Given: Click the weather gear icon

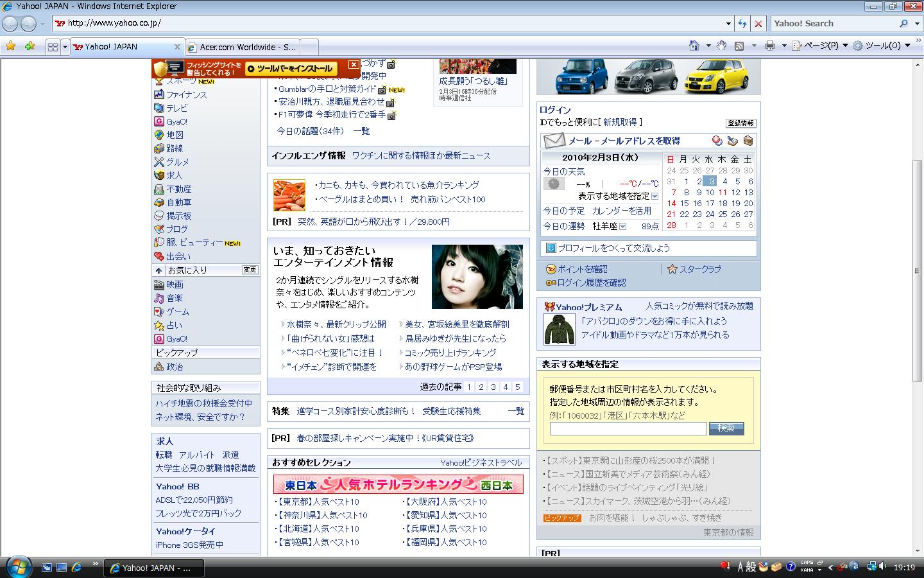Looking at the screenshot, I should 554,184.
